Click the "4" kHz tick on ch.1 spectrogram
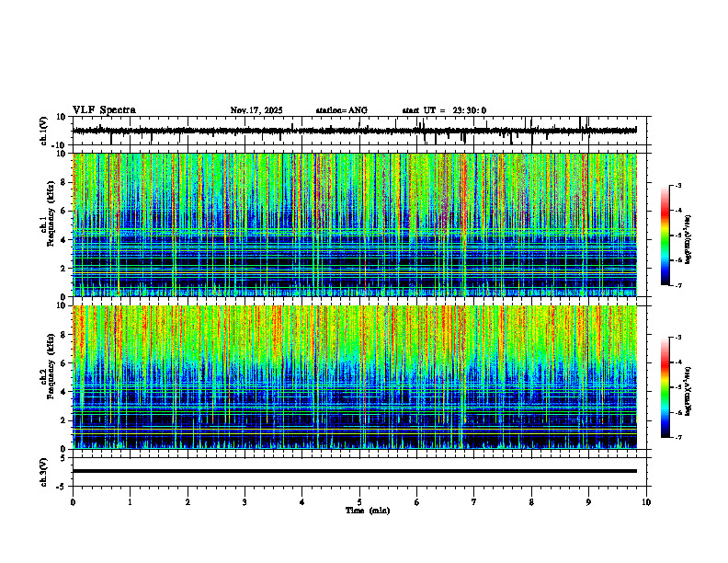Screen dimensions: 728x563 pos(63,240)
